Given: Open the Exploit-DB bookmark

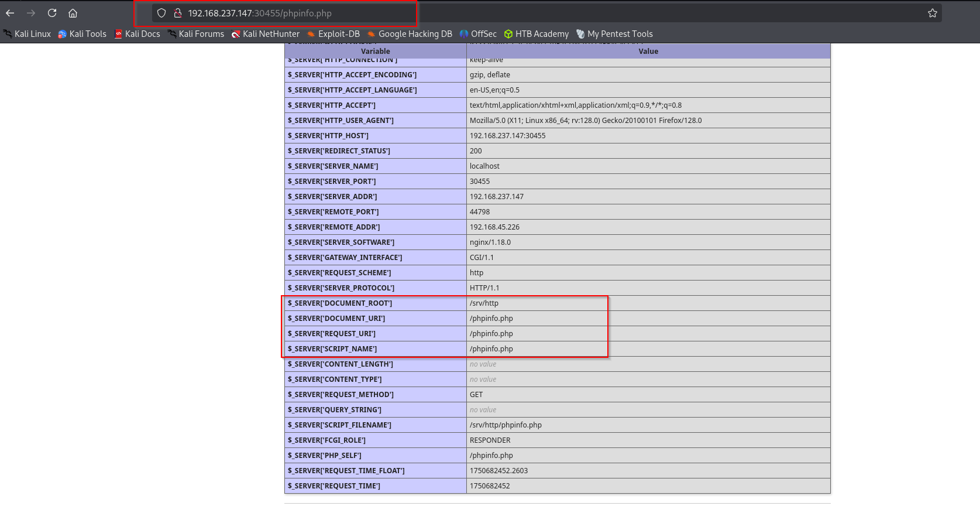Looking at the screenshot, I should tap(333, 34).
